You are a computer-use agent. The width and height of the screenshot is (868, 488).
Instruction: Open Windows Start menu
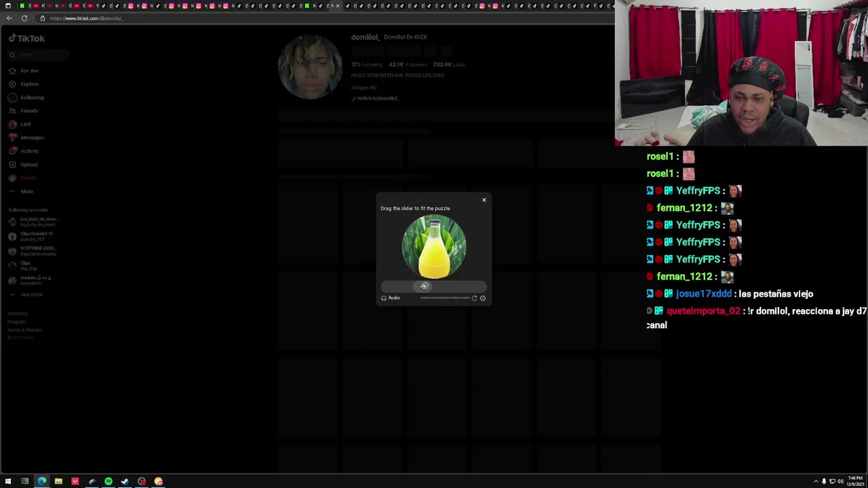pyautogui.click(x=8, y=481)
